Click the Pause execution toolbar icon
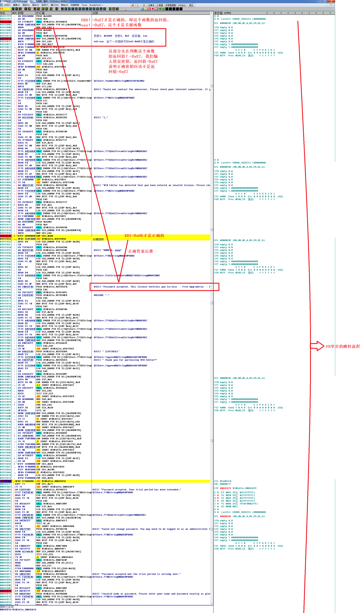364x613 pixels. pyautogui.click(x=29, y=9)
